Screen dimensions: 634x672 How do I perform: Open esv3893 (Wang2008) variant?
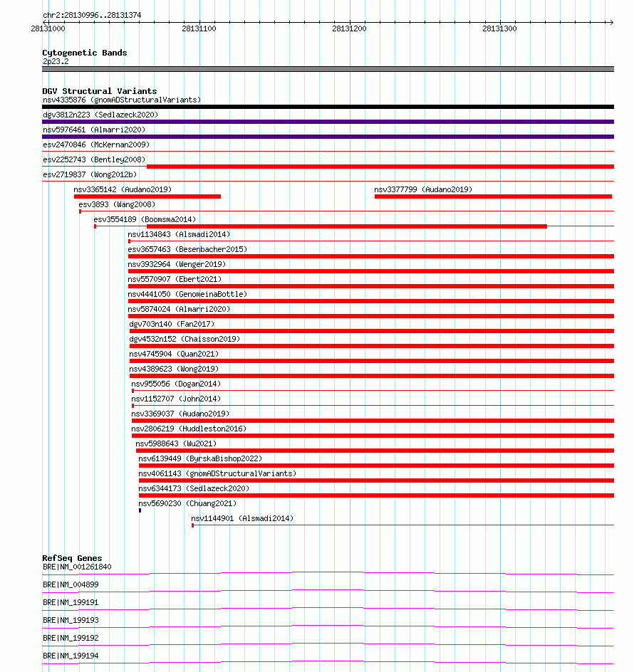(117, 204)
